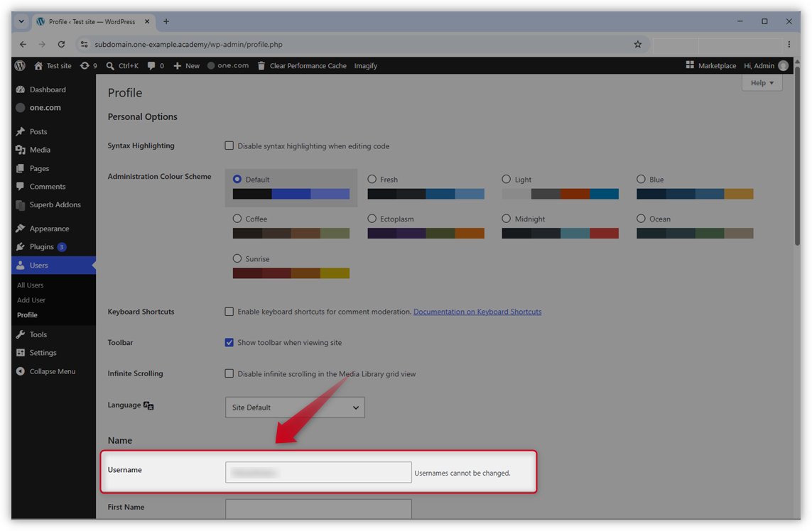Image resolution: width=812 pixels, height=531 pixels.
Task: Click the WordPress logo in admin bar
Action: pyautogui.click(x=20, y=66)
